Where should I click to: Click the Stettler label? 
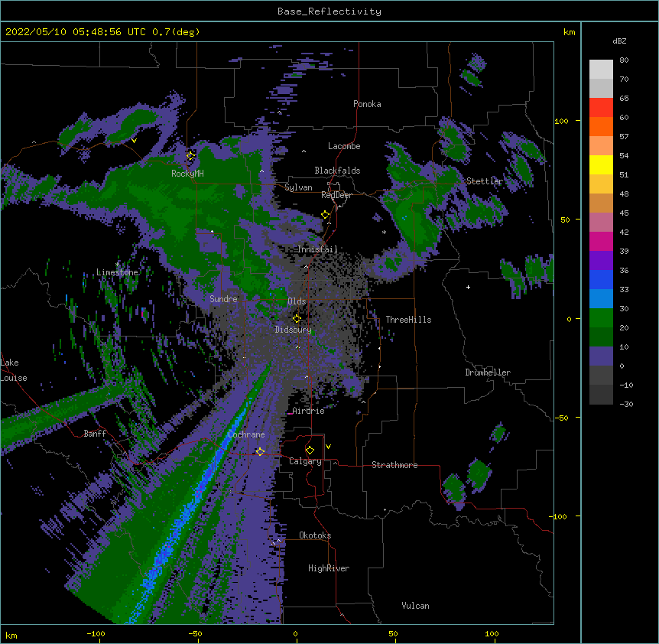(485, 181)
